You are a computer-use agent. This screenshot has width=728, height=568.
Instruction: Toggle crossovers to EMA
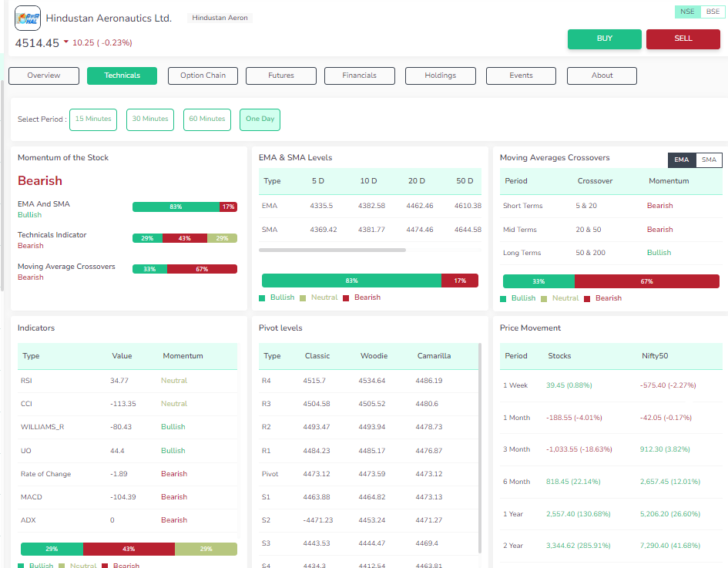(x=682, y=160)
